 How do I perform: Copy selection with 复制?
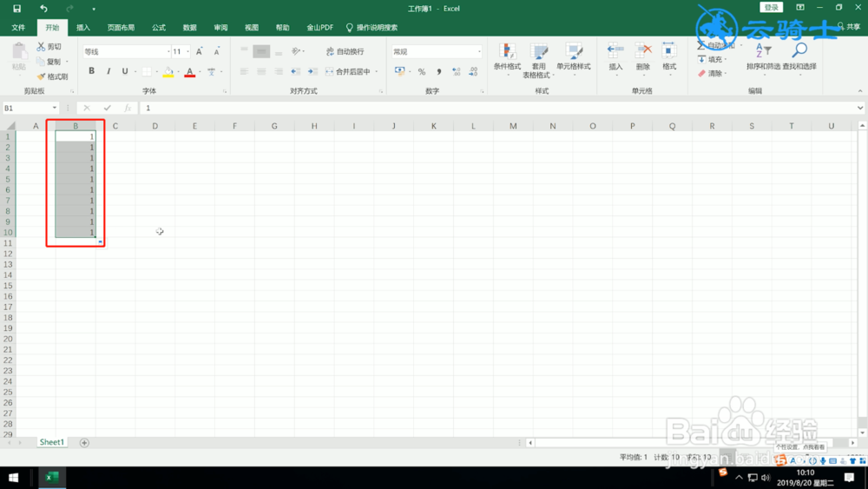pyautogui.click(x=49, y=62)
